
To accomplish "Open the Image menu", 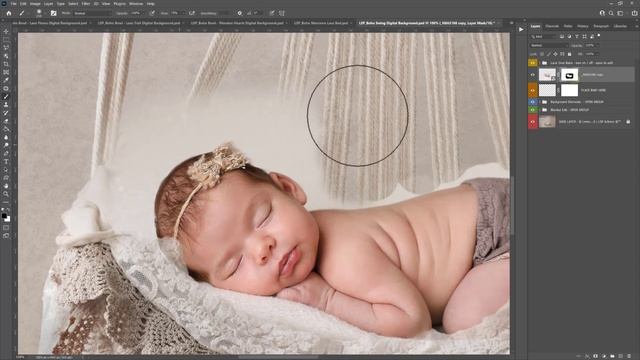I will [35, 4].
